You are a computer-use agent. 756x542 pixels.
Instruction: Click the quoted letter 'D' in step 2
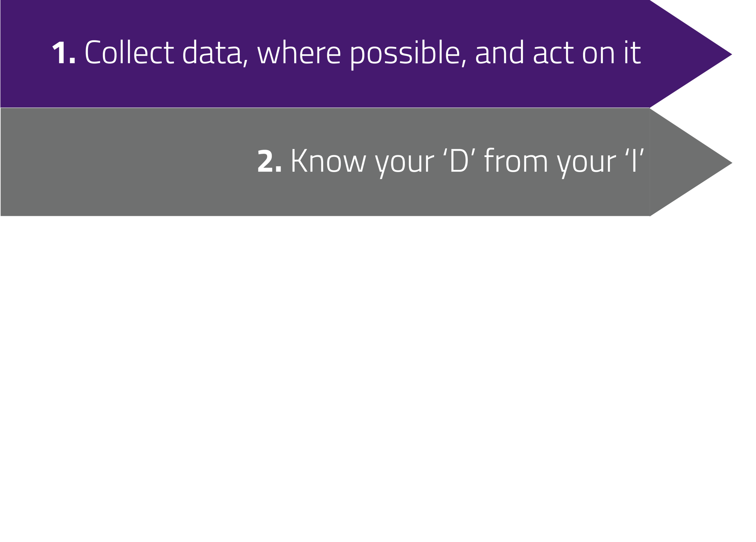(x=459, y=161)
